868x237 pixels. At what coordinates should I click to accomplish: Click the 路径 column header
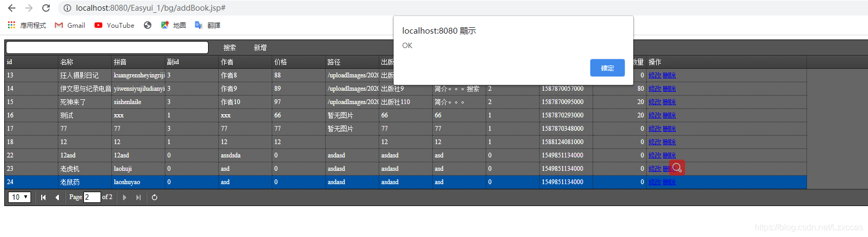point(352,62)
